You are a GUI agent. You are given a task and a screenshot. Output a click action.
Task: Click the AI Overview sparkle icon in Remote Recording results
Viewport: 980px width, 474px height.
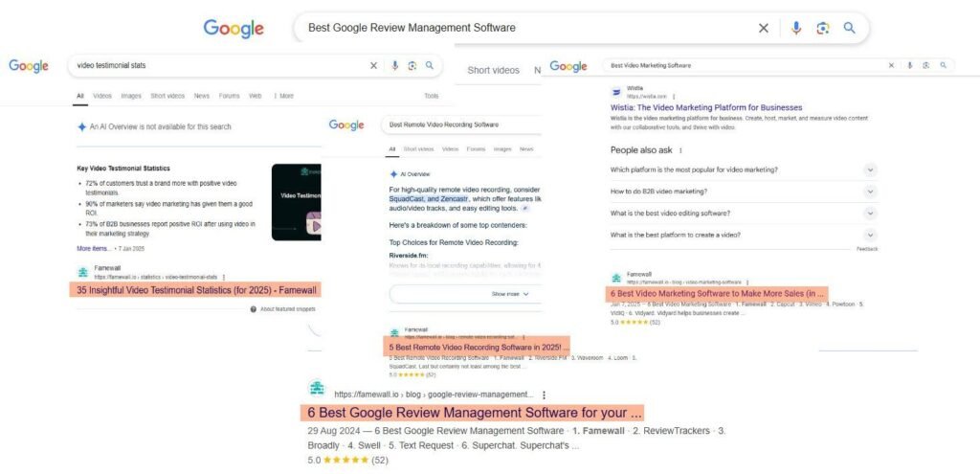pyautogui.click(x=393, y=174)
